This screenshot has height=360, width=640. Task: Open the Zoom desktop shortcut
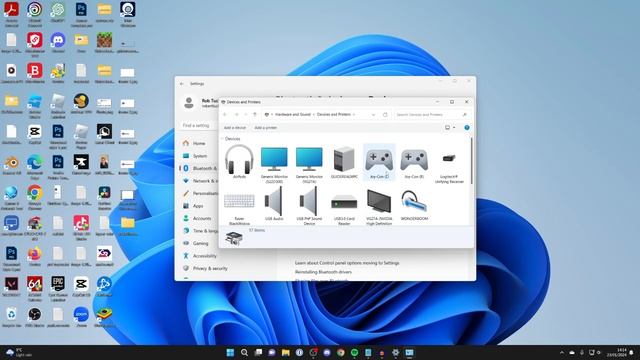point(81,317)
